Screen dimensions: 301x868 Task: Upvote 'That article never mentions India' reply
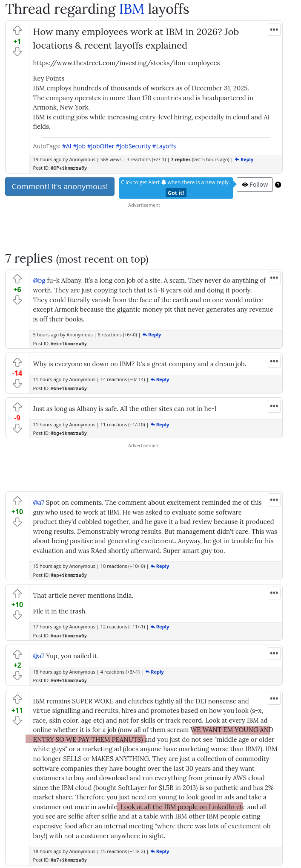click(x=17, y=593)
